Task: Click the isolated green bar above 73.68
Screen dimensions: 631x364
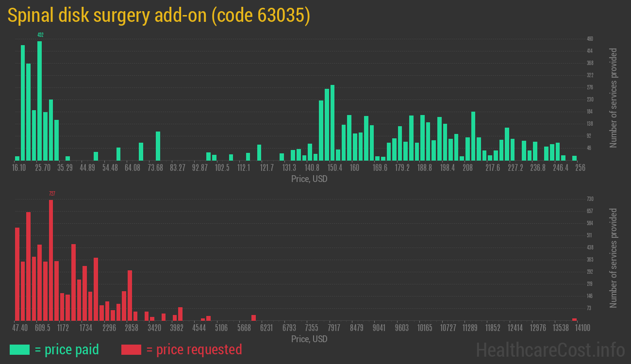Action: (158, 146)
